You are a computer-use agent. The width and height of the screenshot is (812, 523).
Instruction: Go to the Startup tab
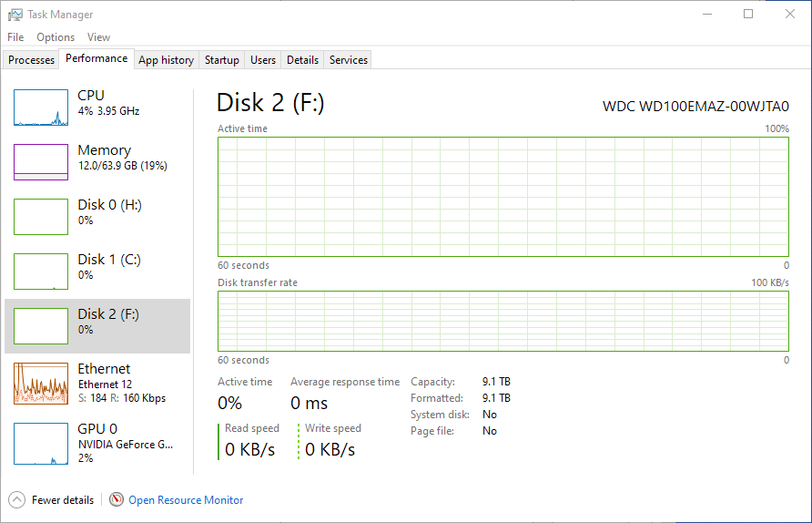click(x=222, y=60)
